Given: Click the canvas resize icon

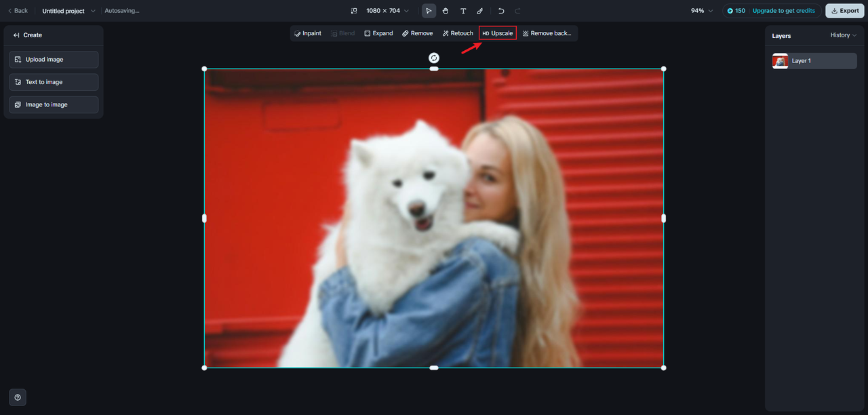Looking at the screenshot, I should coord(354,11).
